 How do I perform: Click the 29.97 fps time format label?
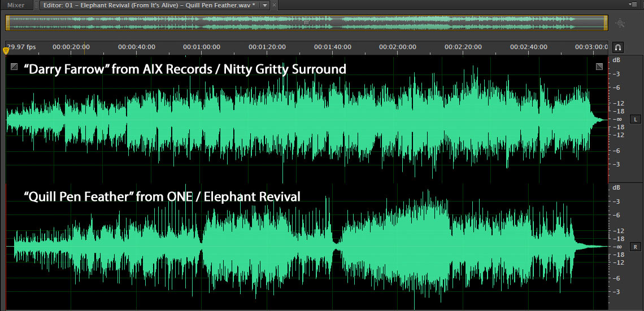(x=21, y=47)
